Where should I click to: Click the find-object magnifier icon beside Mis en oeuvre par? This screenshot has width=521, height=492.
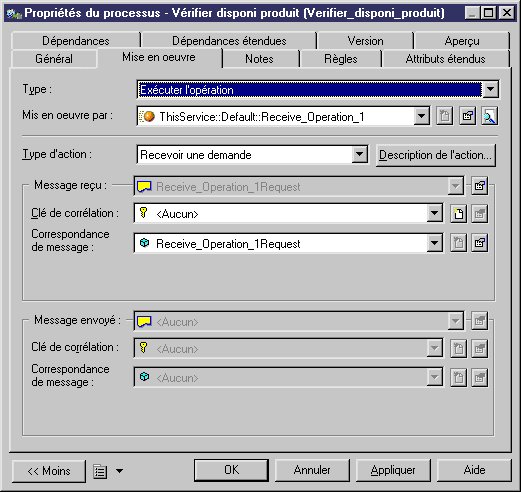click(489, 116)
